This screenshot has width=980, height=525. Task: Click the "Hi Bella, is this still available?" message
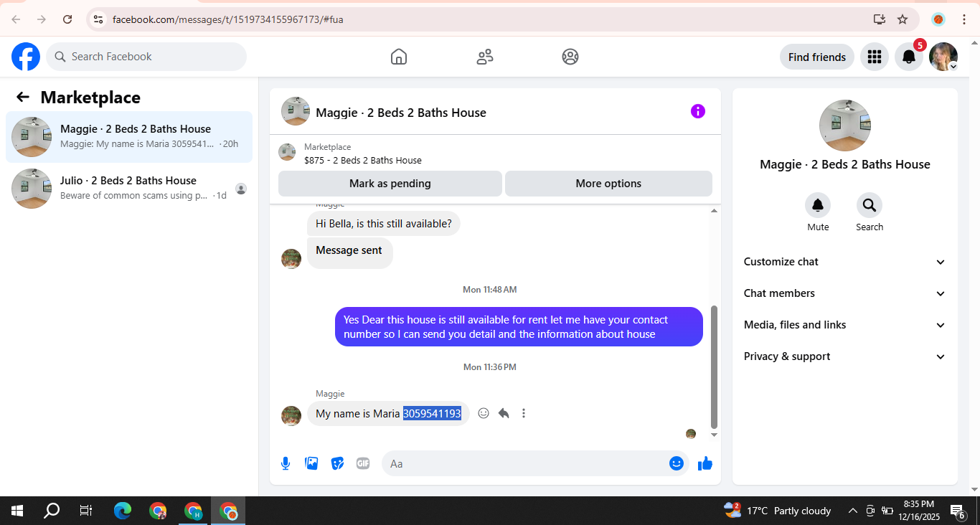384,224
